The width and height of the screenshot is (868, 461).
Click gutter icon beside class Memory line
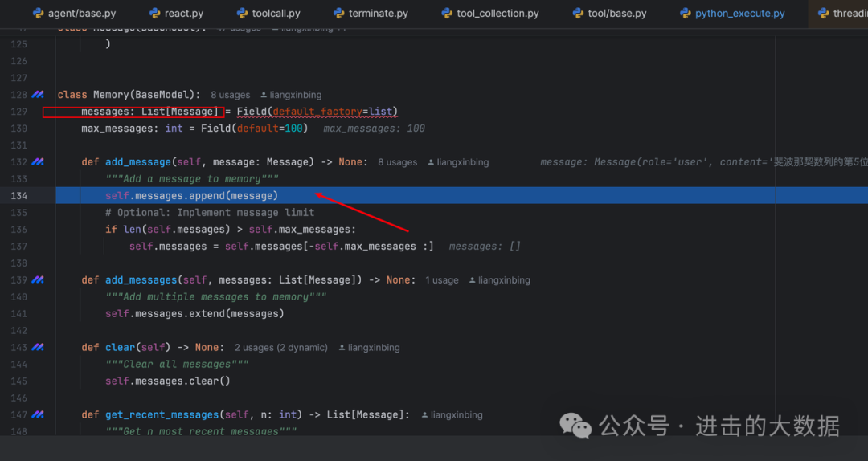pos(38,95)
